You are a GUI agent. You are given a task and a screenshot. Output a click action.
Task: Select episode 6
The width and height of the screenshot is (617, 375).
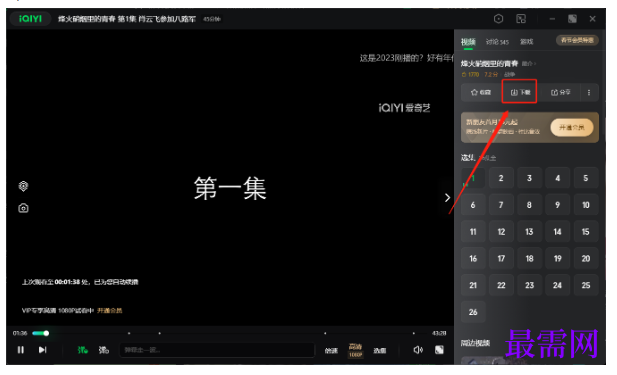pyautogui.click(x=473, y=205)
